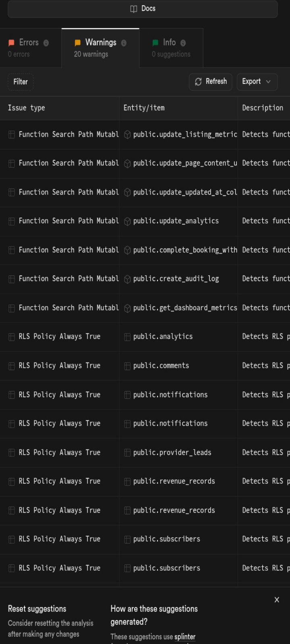Click the Issue type column header
290x644 pixels.
click(x=60, y=108)
